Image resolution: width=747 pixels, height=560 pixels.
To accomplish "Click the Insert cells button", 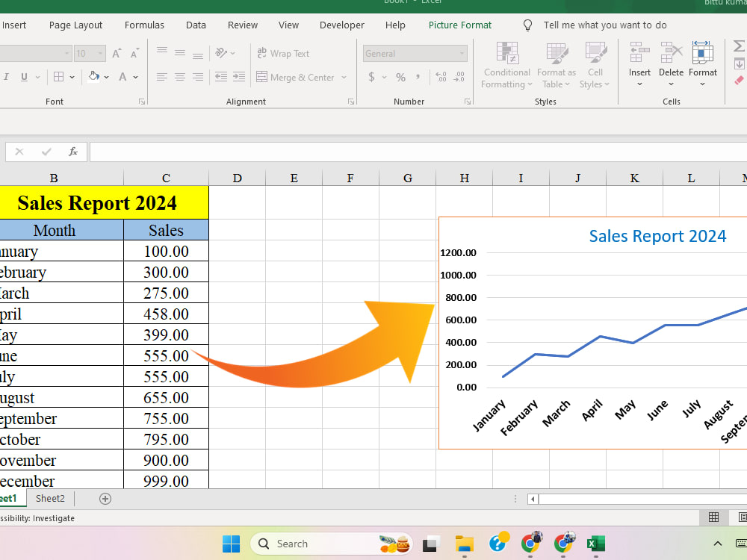I will coord(639,65).
